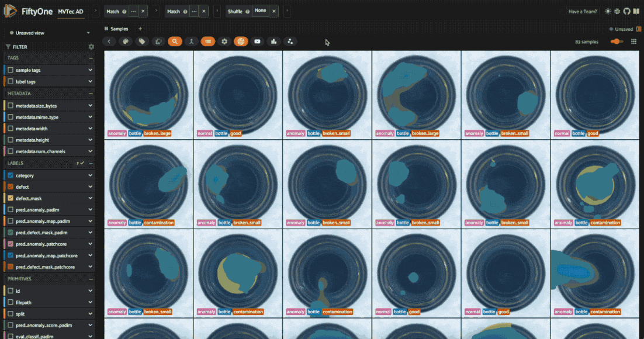Open the sidebar filter settings gear
Image resolution: width=644 pixels, height=339 pixels.
91,47
